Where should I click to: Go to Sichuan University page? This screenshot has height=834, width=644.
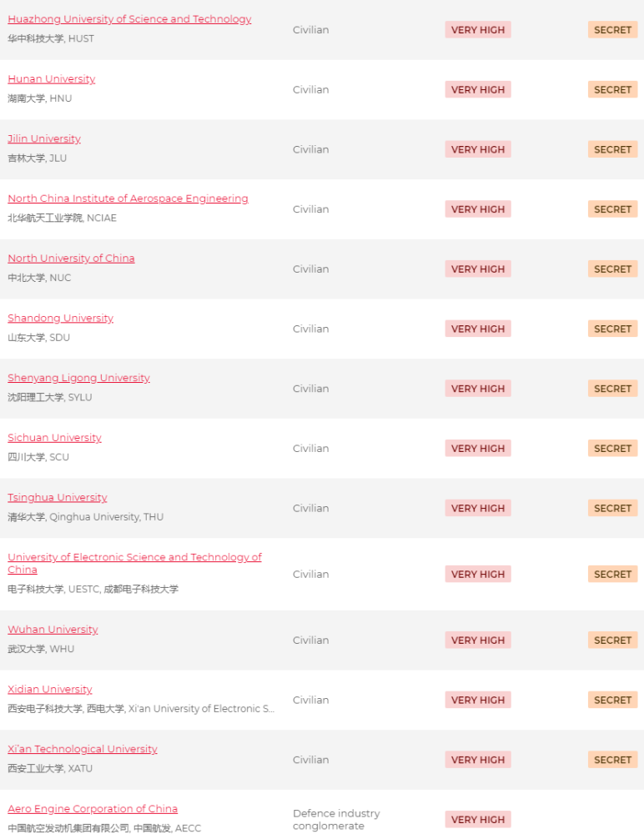click(x=54, y=438)
